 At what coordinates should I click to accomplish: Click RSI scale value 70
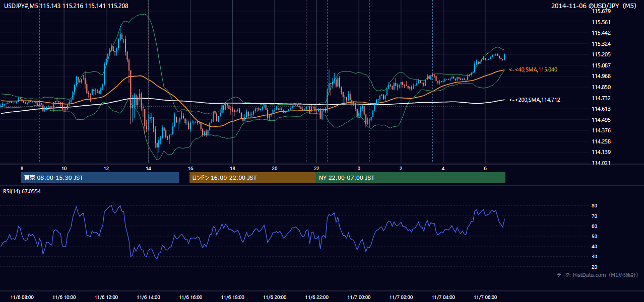(594, 216)
